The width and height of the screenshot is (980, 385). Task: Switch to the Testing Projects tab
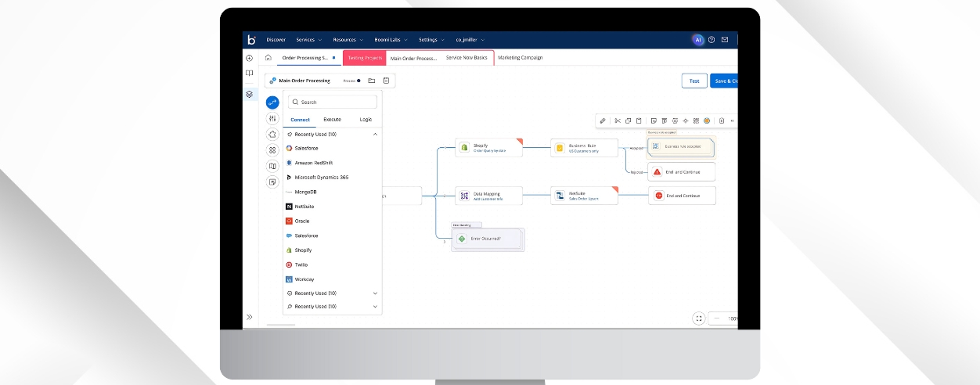tap(365, 58)
